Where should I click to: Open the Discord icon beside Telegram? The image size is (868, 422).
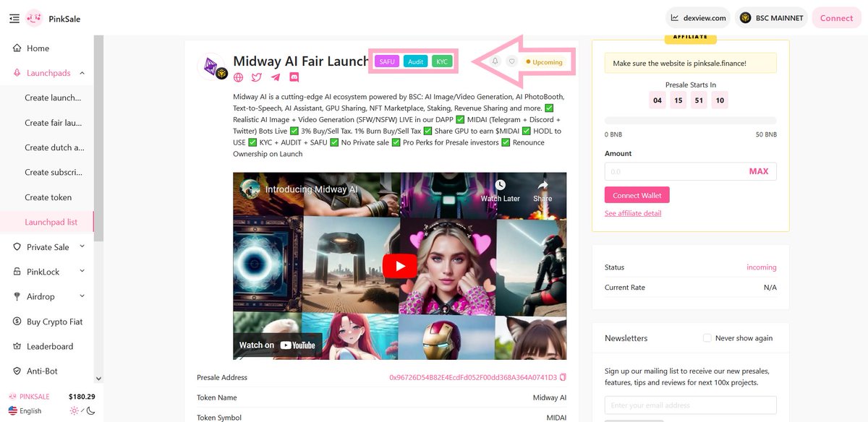[x=294, y=77]
